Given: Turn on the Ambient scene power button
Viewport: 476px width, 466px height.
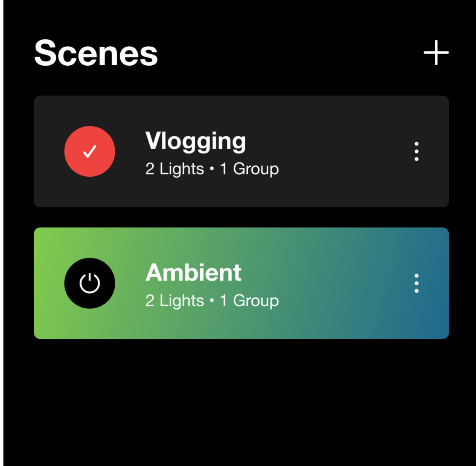Looking at the screenshot, I should point(90,283).
